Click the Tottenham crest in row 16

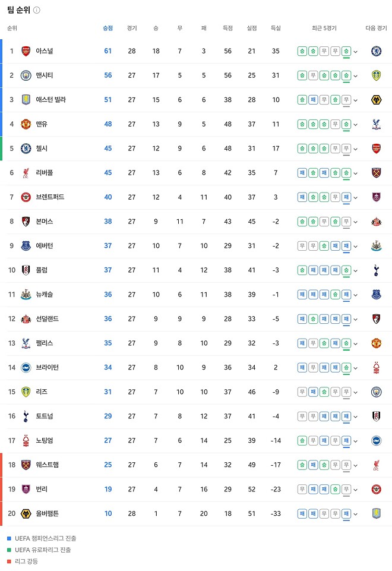[26, 416]
